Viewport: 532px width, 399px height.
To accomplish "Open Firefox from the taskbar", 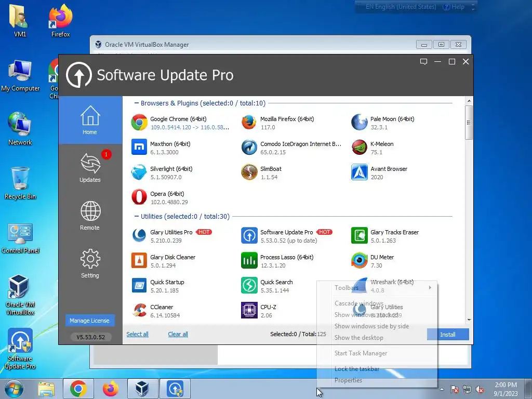I will coord(111,389).
